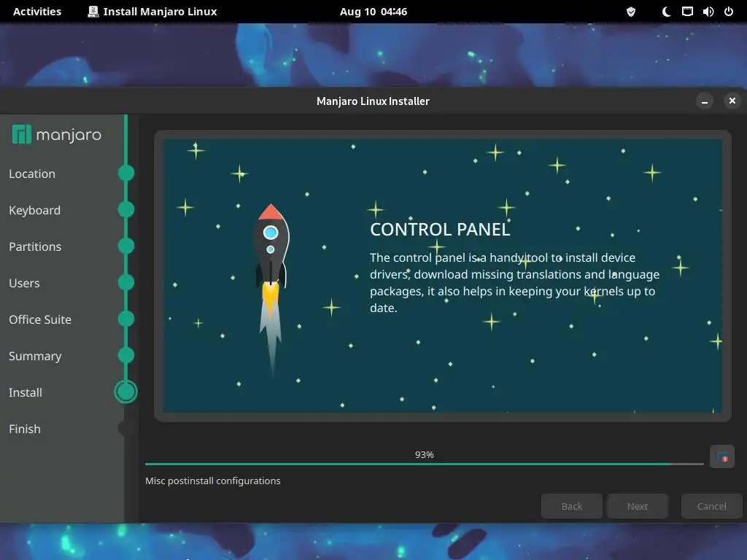Open the power menu icon
Screen dimensions: 747x560
click(729, 12)
